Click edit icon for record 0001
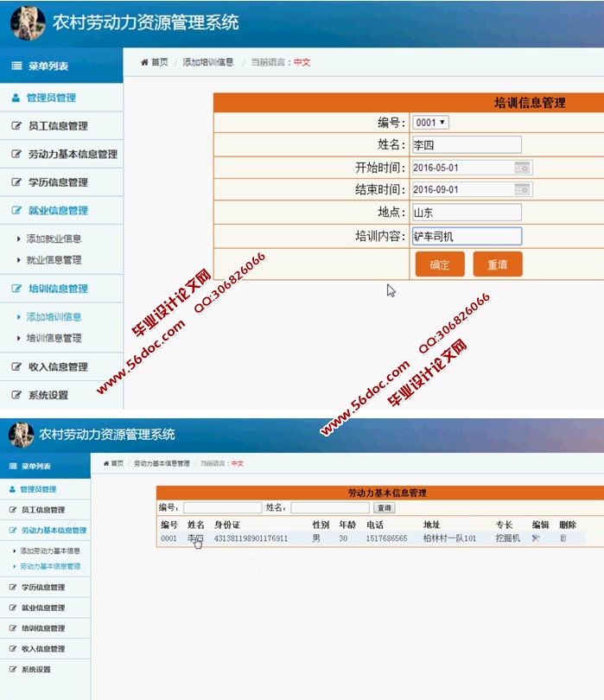The image size is (604, 700). [537, 538]
